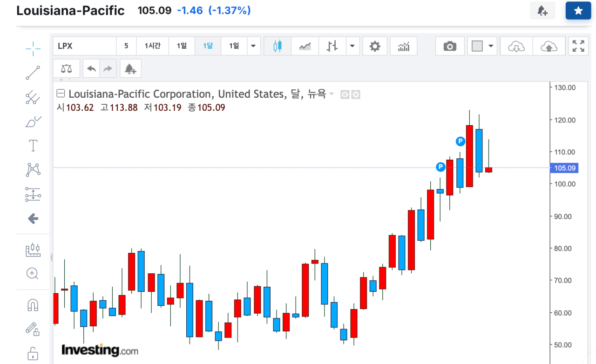Open the indicators panel icon
The image size is (596, 364).
404,46
